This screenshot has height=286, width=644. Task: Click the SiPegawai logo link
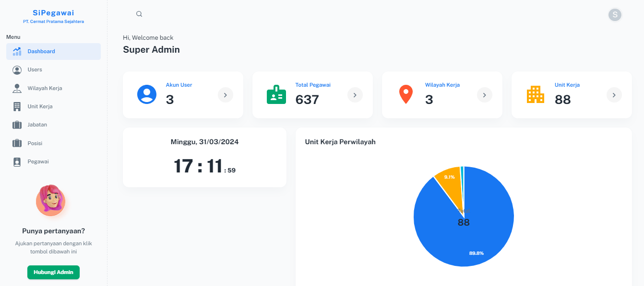click(x=53, y=13)
